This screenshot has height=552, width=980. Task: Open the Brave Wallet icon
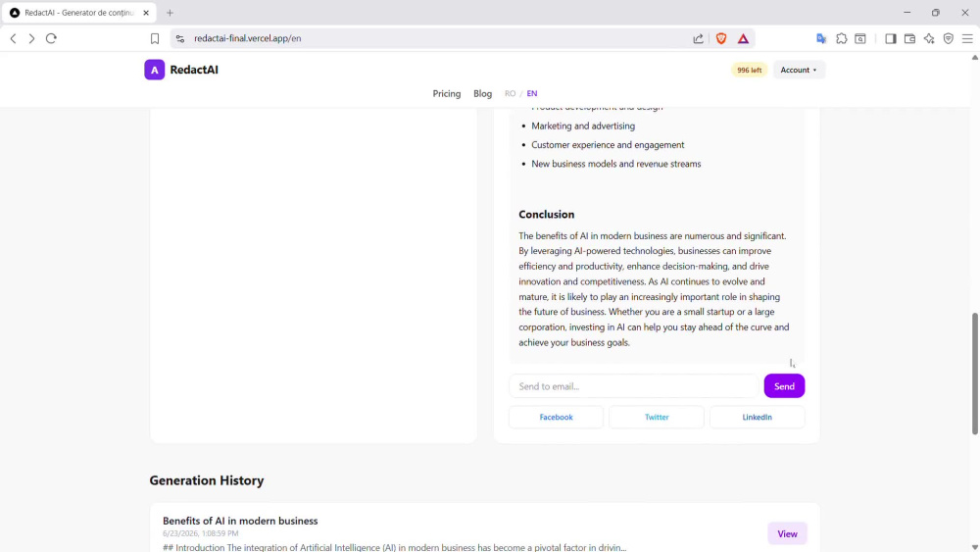pyautogui.click(x=910, y=38)
